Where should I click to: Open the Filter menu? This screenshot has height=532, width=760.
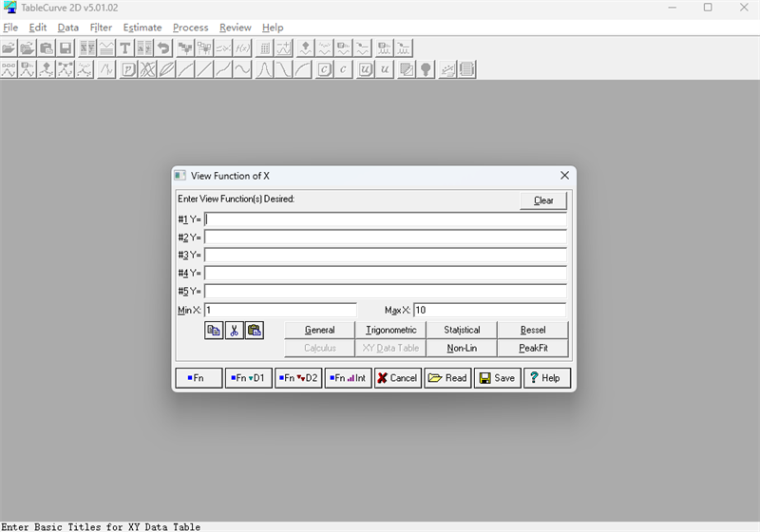click(x=101, y=28)
